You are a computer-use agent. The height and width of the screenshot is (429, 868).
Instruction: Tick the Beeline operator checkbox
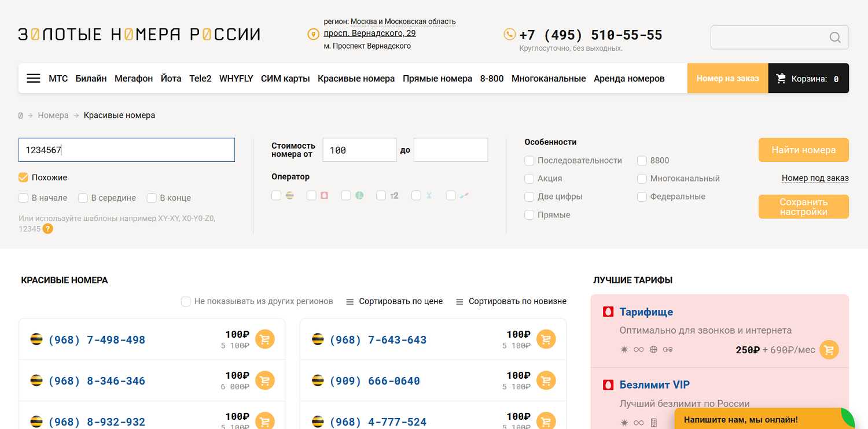277,195
